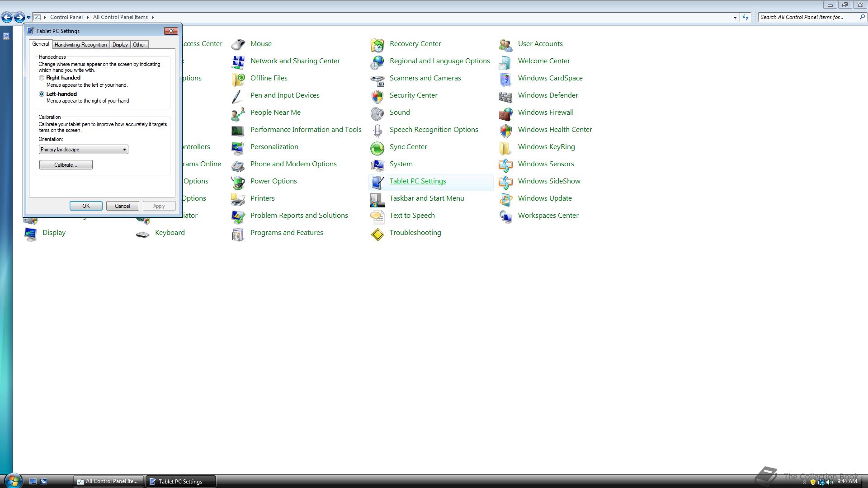Open the Security Center shield icon
Image resolution: width=868 pixels, height=488 pixels.
(377, 96)
